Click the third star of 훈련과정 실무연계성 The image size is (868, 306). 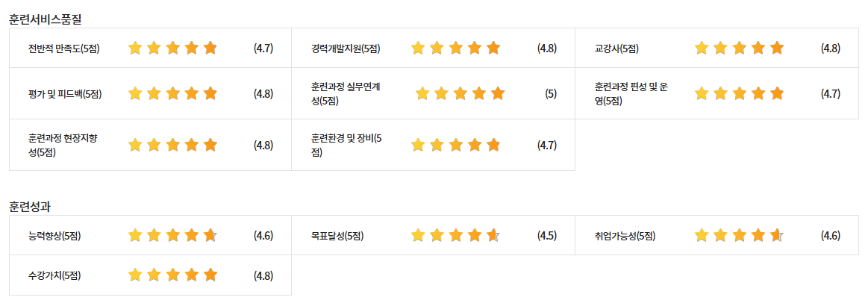(460, 94)
